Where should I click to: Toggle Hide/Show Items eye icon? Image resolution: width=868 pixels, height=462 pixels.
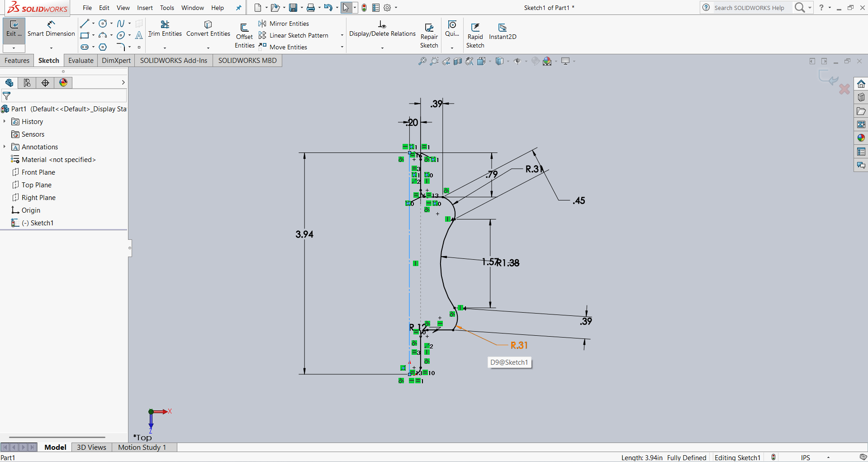coord(517,61)
